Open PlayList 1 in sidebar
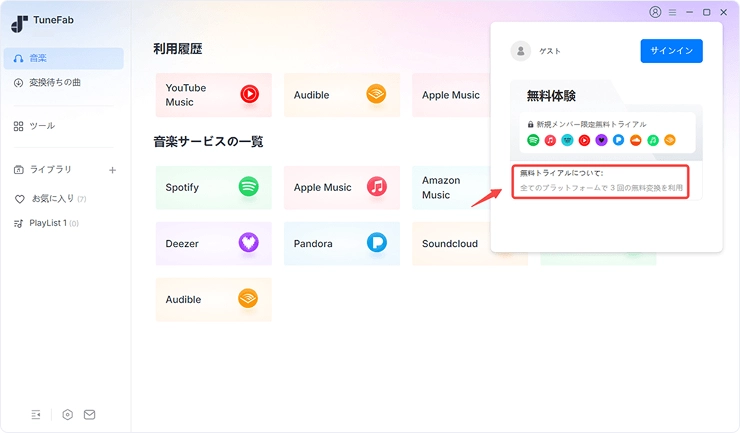740x433 pixels. (46, 223)
